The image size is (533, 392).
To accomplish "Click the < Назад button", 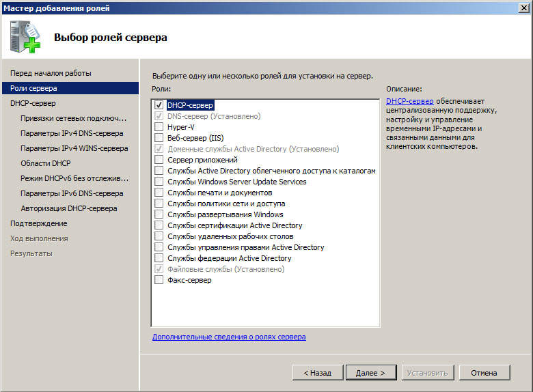I will (x=318, y=373).
